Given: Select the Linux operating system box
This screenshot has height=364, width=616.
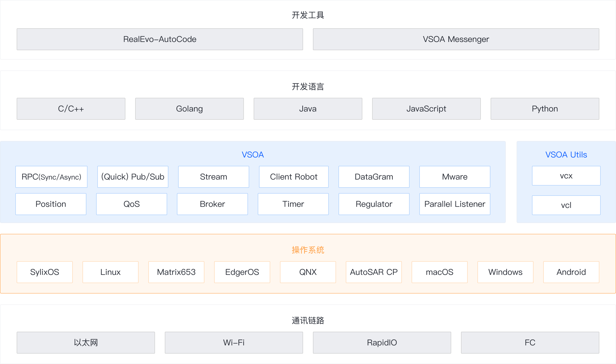Looking at the screenshot, I should 111,272.
